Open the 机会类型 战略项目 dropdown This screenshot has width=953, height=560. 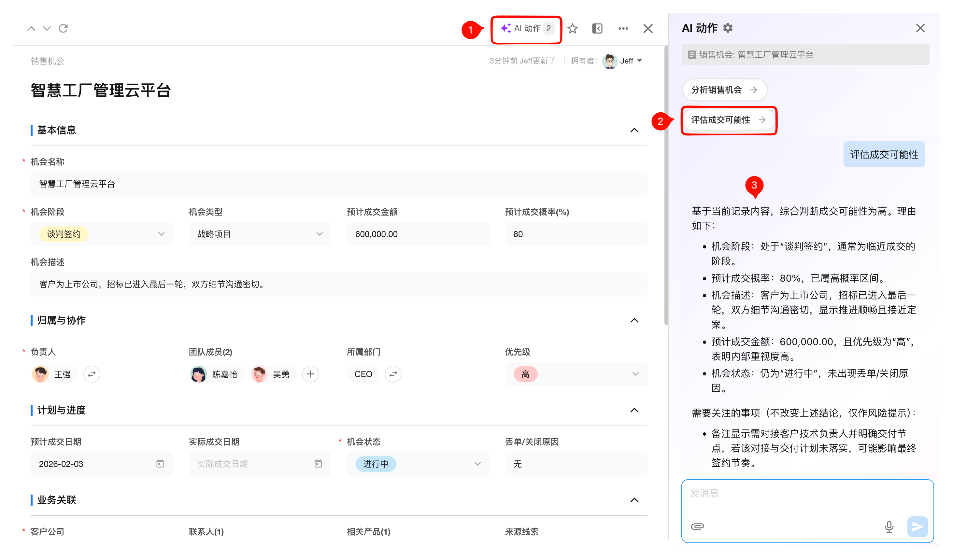click(320, 234)
